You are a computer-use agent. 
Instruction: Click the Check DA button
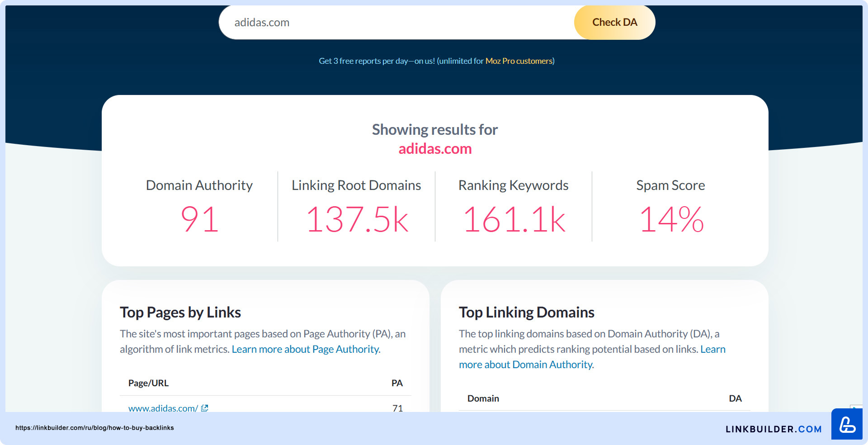(x=614, y=22)
